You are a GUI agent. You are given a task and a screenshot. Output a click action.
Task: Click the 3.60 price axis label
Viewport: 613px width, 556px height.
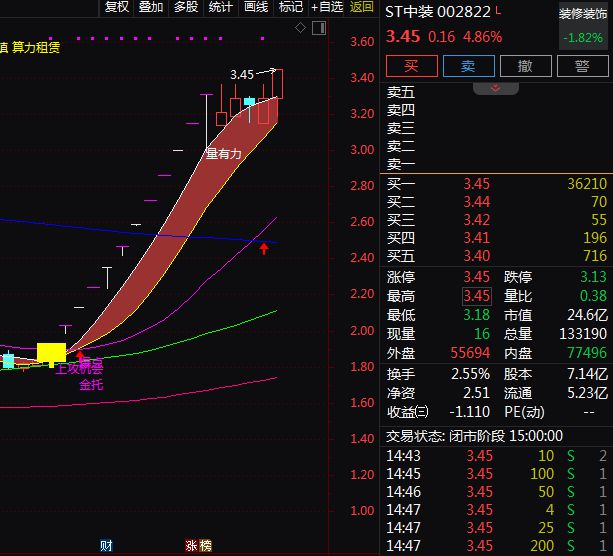362,41
